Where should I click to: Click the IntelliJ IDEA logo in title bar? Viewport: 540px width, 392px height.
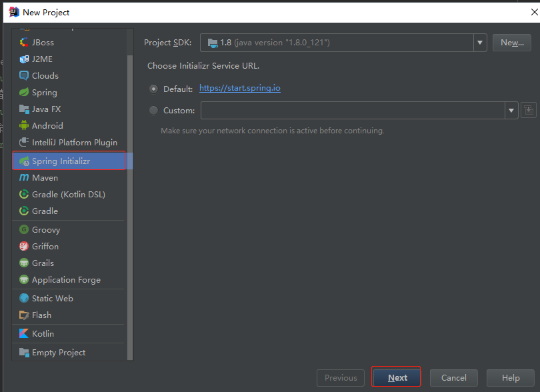(14, 12)
